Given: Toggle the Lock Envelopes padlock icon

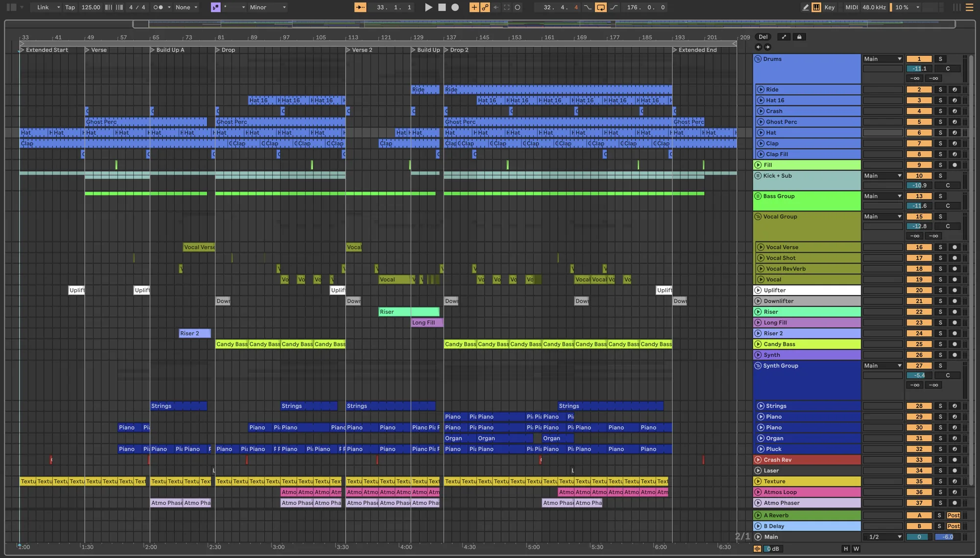Looking at the screenshot, I should tap(799, 37).
